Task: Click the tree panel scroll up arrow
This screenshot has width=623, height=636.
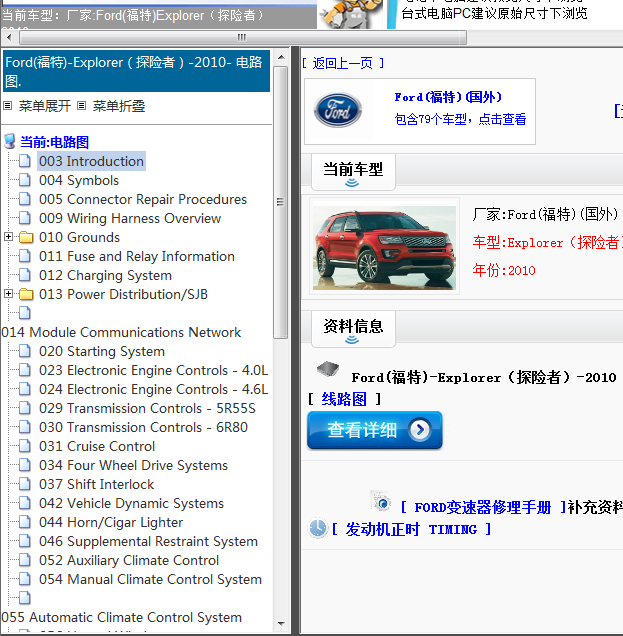Action: tap(281, 57)
